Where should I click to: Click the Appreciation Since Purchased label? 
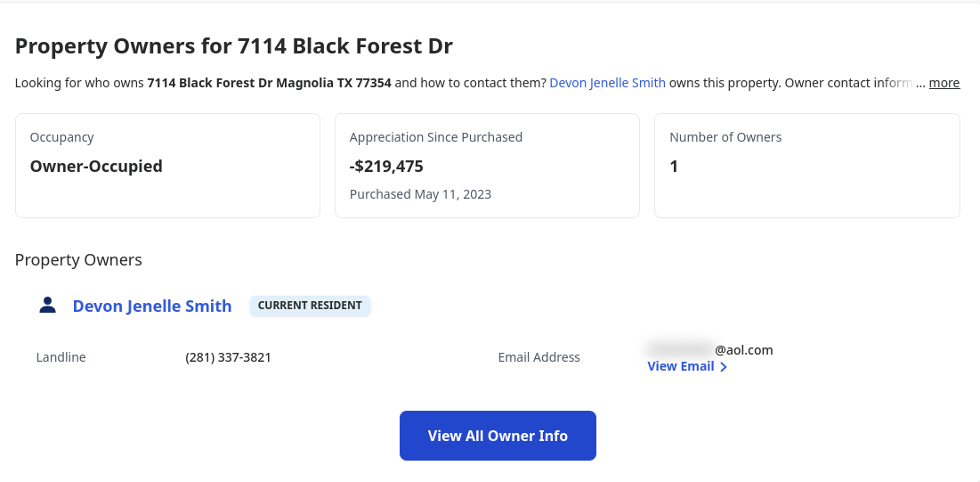[436, 137]
